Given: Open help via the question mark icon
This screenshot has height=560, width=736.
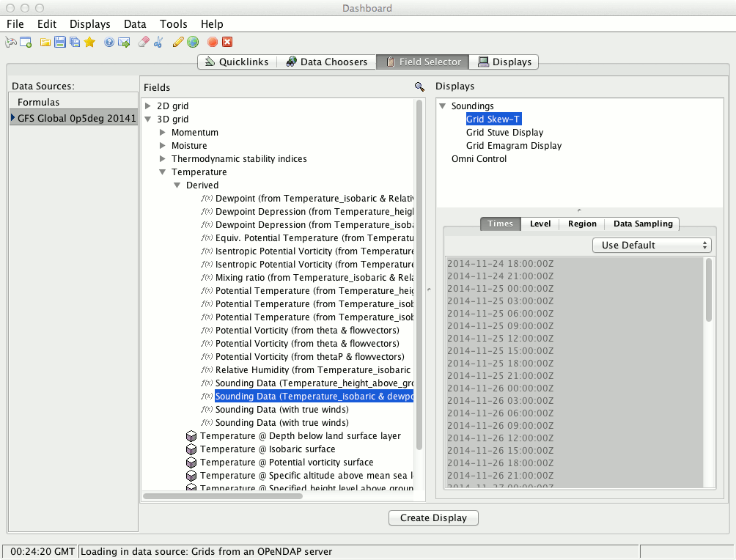Looking at the screenshot, I should point(109,43).
